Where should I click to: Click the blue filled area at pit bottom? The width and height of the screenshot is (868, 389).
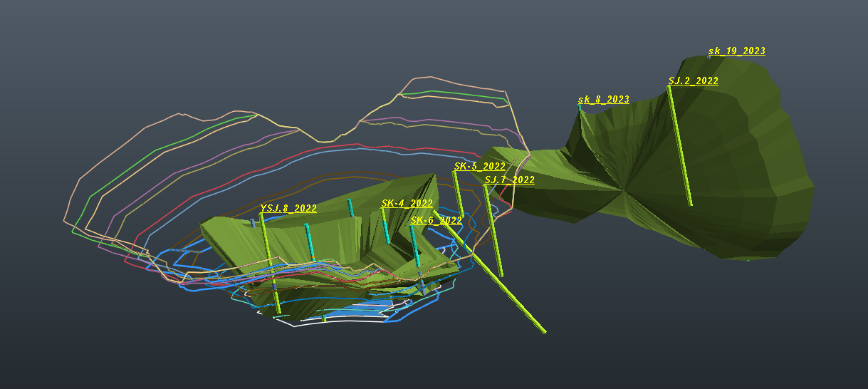[x=356, y=313]
